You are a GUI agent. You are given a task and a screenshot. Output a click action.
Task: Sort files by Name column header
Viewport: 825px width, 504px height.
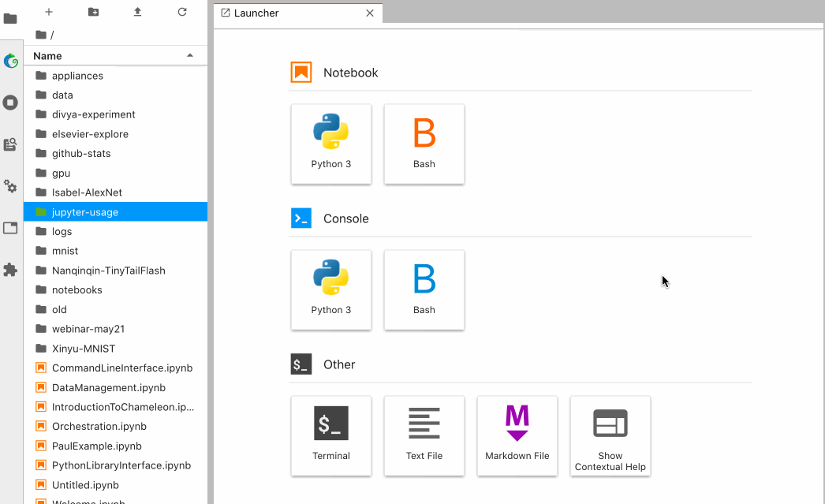pos(115,56)
